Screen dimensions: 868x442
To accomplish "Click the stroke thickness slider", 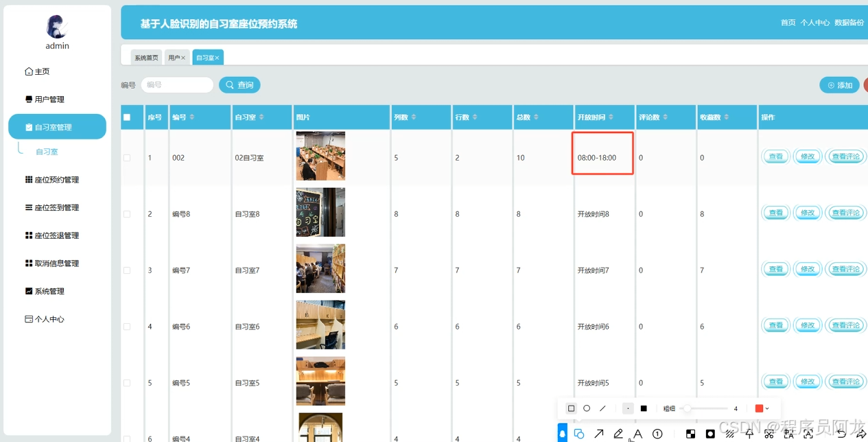I will [x=705, y=408].
